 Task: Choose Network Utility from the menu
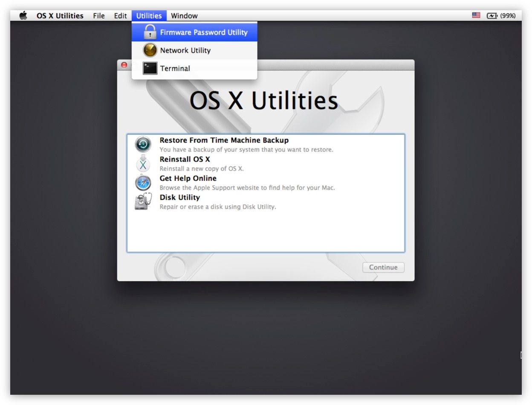pyautogui.click(x=194, y=50)
